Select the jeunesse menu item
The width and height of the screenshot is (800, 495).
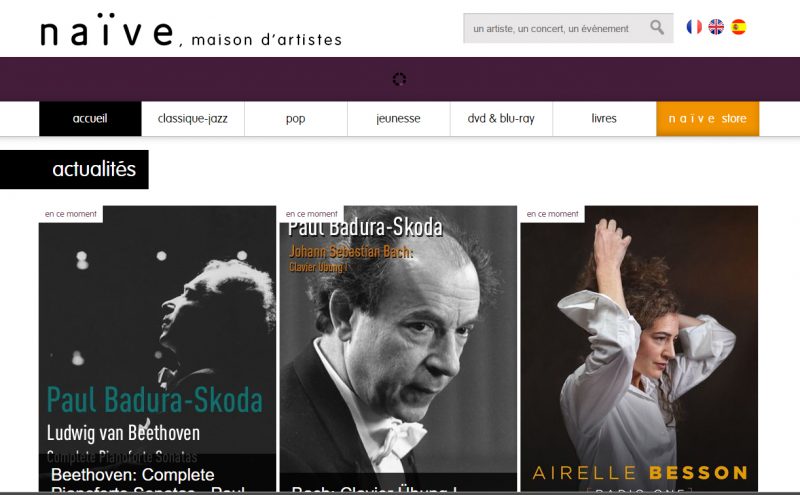tap(398, 118)
